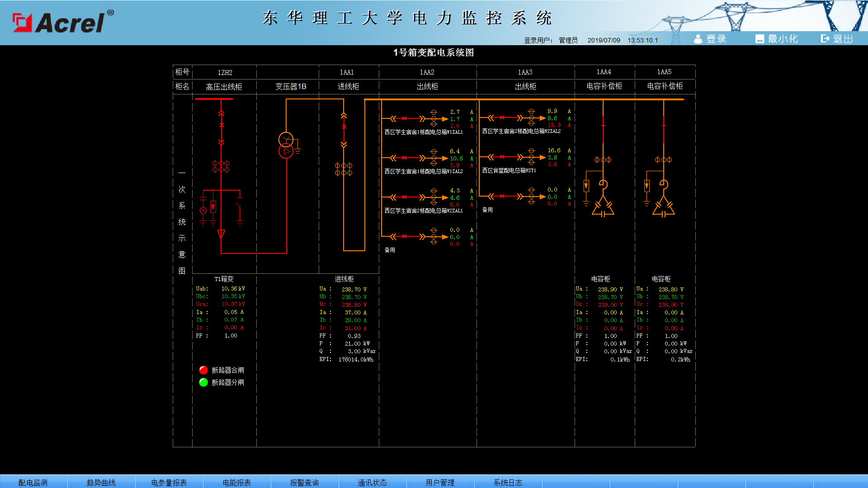
Task: Click breaker of 1AA2 W2ZAL1 feeder
Action: pos(405,197)
